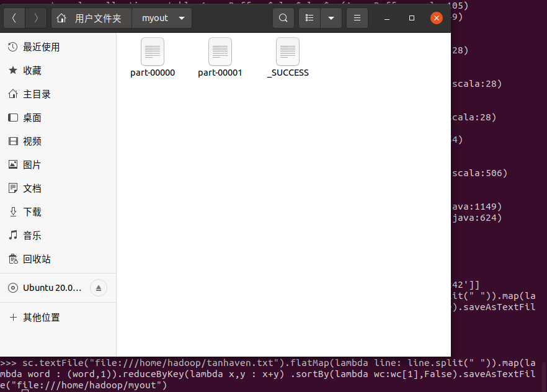Select the _SUCCESS file icon
The width and height of the screenshot is (547, 392).
click(x=288, y=51)
